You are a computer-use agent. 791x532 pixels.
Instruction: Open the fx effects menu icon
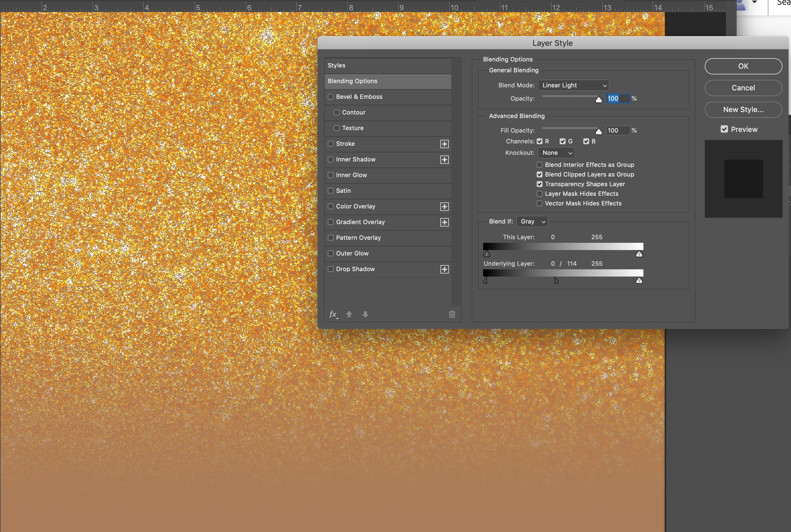pos(333,315)
